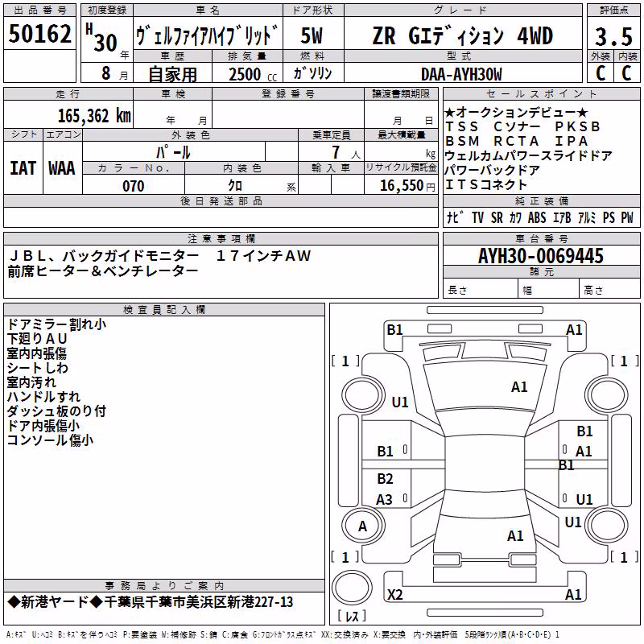Click the car name ヴェルファイアハイブリッド
The image size is (644, 644).
point(207,35)
